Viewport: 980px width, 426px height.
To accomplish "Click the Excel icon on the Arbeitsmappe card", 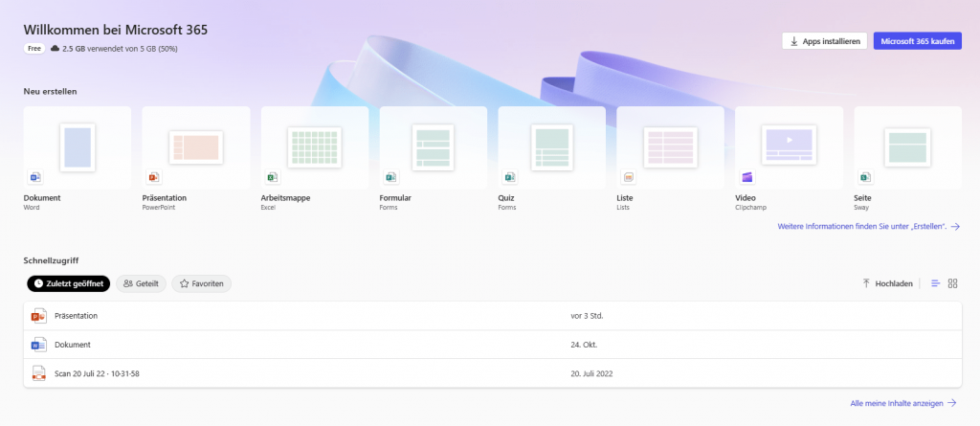I will 273,178.
